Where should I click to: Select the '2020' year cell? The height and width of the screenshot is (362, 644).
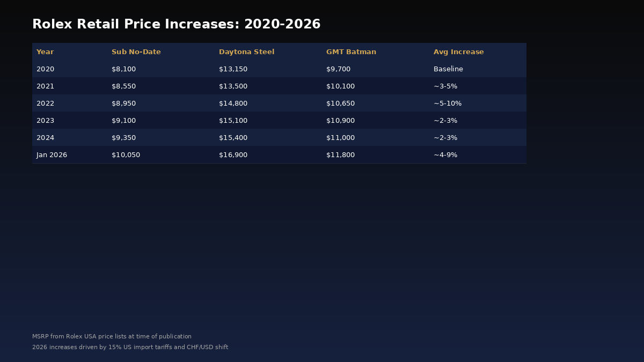[x=45, y=69]
